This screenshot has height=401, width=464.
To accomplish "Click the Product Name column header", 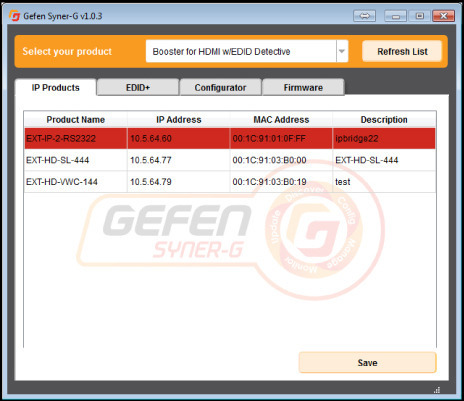I will pyautogui.click(x=76, y=120).
